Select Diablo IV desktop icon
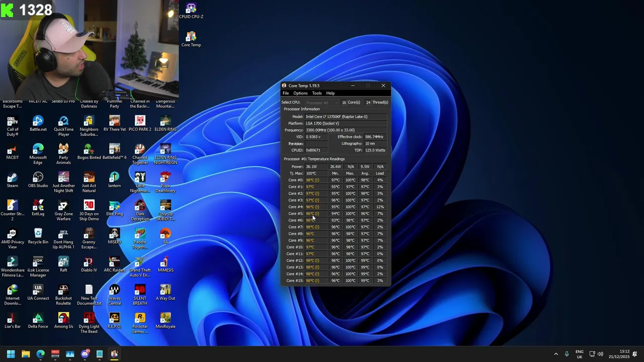Screen dimensions: 644x362 pyautogui.click(x=89, y=264)
